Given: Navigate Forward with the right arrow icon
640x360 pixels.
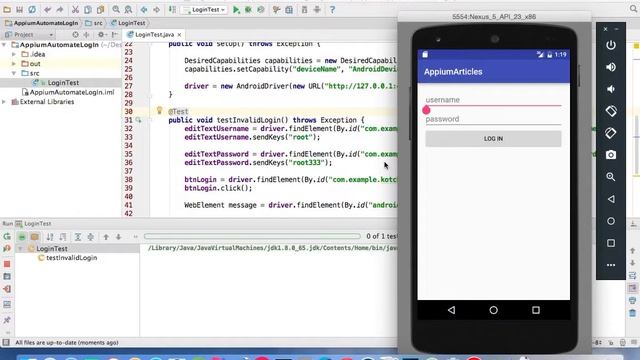Looking at the screenshot, I should point(156,9).
